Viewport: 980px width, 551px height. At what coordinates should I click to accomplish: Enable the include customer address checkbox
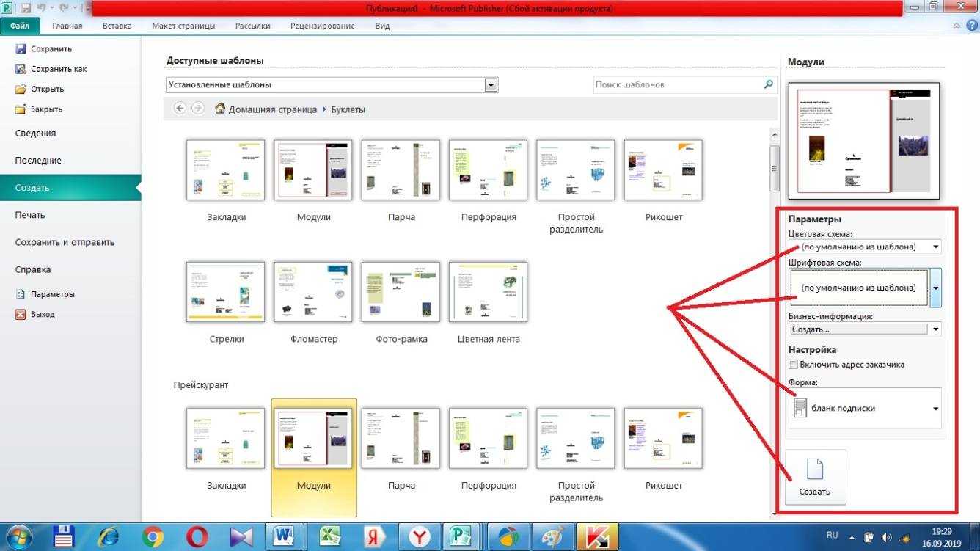[793, 365]
